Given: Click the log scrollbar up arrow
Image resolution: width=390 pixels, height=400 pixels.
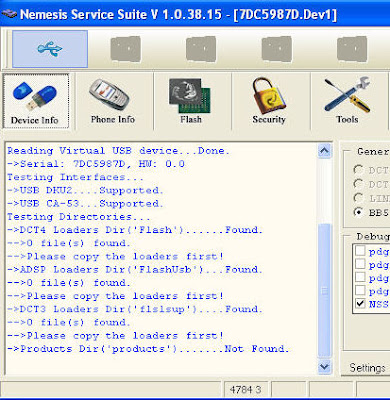Looking at the screenshot, I should 324,151.
